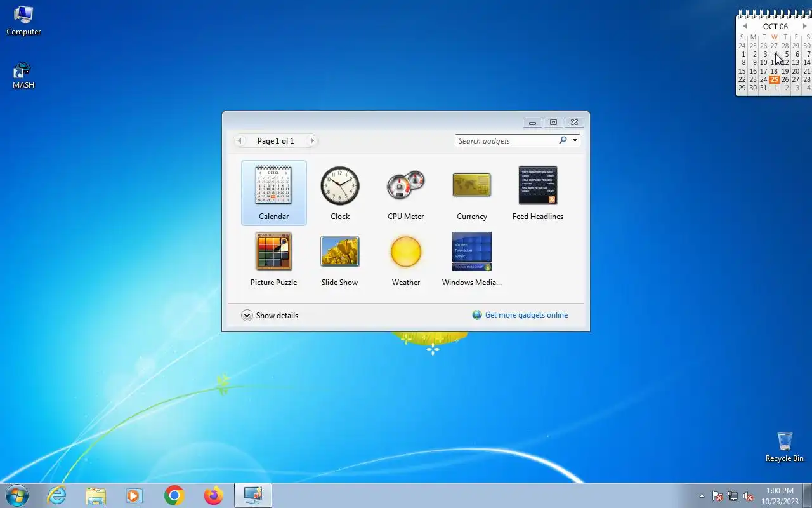Open the taskbar clock showing 1:00 PM
Viewport: 812px width, 508px height.
[x=780, y=496]
